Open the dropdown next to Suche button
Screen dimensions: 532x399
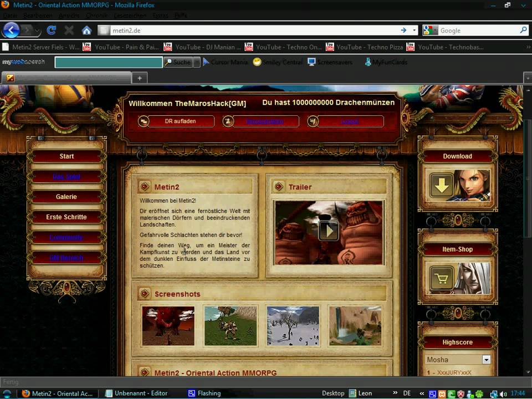[x=197, y=62]
